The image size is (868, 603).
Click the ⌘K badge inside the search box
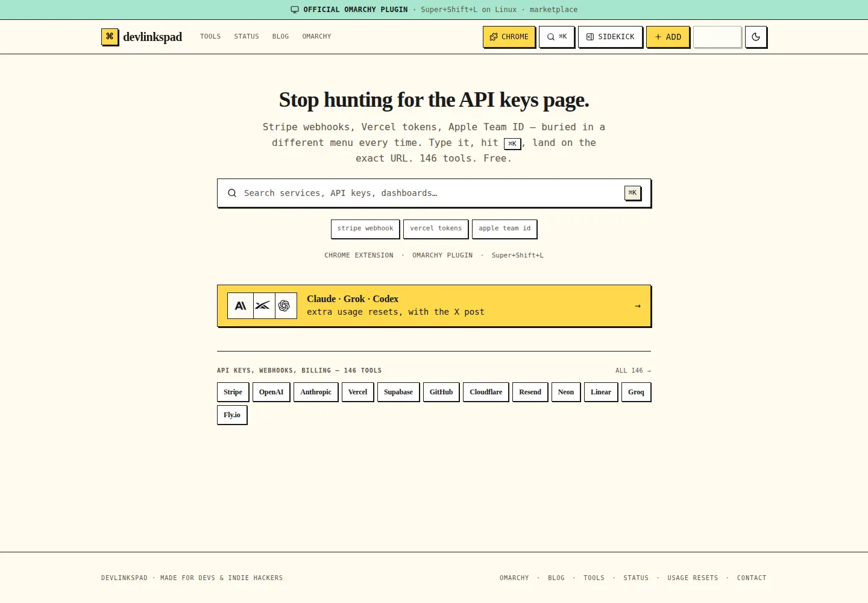[632, 193]
